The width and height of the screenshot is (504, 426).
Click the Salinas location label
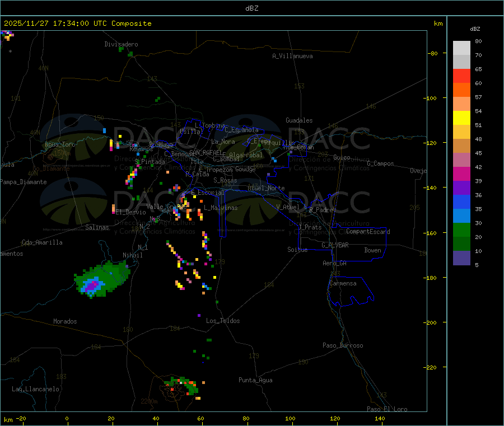[x=97, y=227]
